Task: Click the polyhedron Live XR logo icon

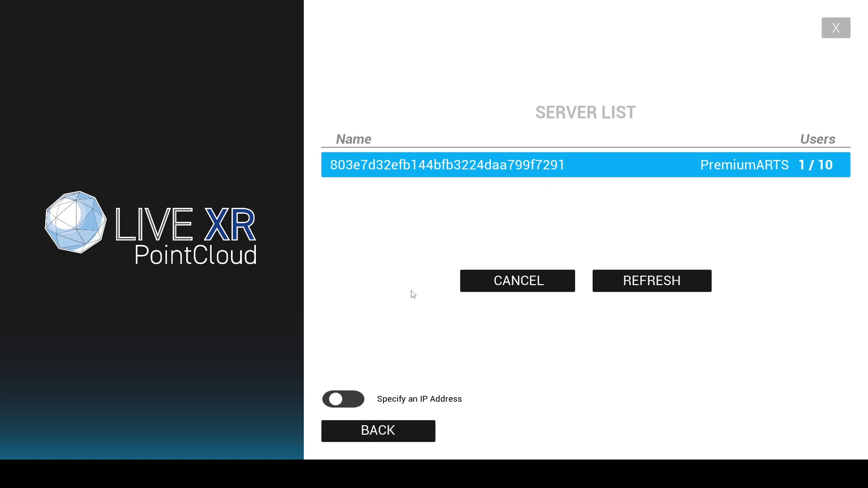Action: click(x=75, y=222)
